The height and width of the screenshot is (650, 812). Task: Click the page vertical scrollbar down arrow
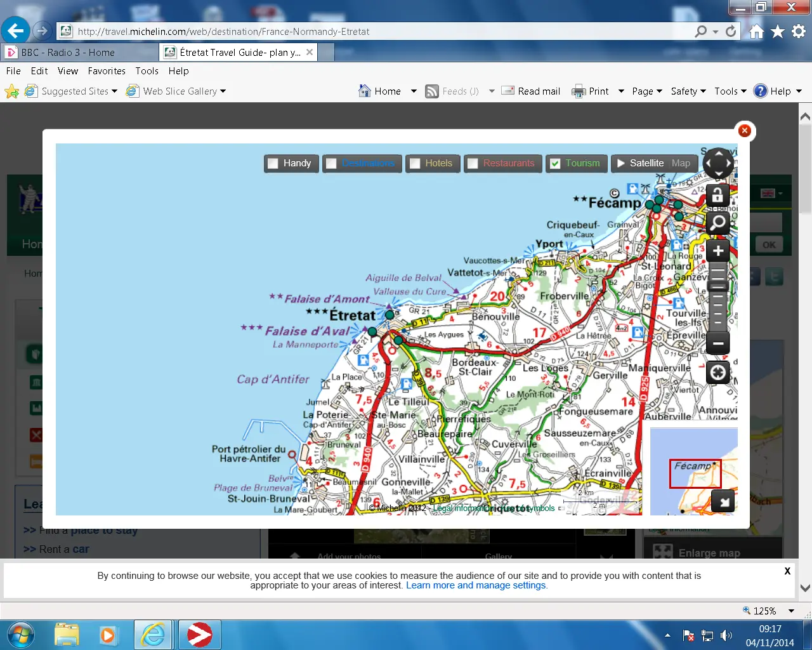point(805,588)
